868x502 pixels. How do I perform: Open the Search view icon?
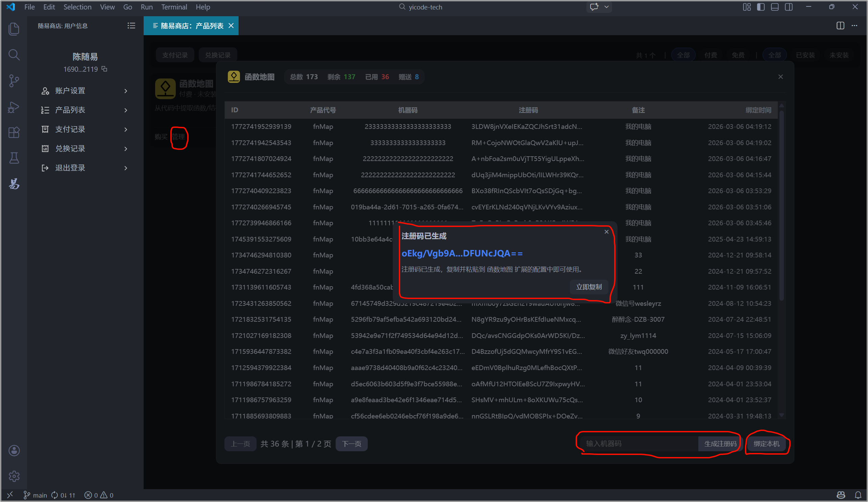click(14, 54)
